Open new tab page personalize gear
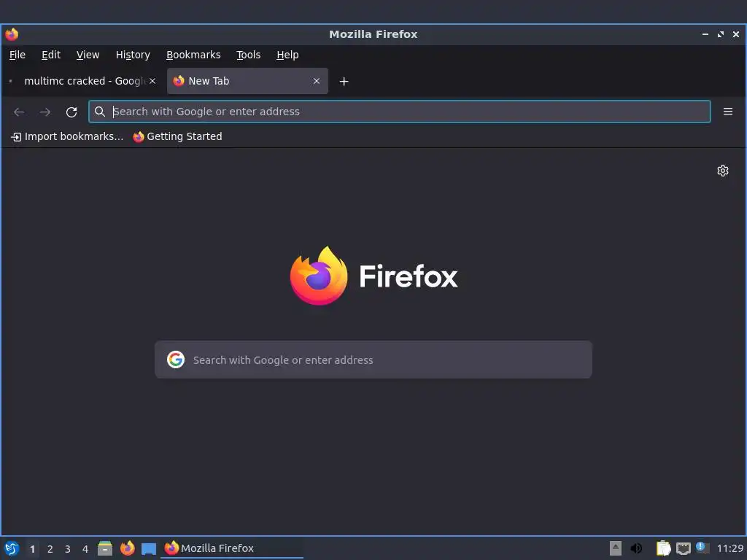747x560 pixels. [723, 171]
